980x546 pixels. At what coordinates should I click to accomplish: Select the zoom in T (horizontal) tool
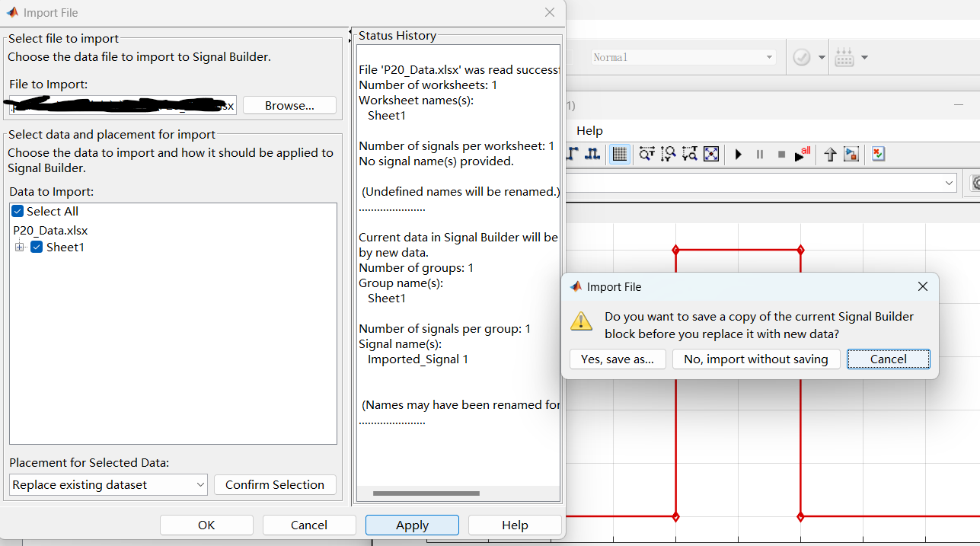coord(646,155)
